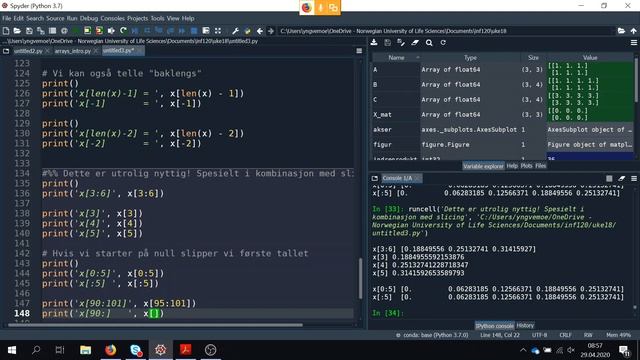Open the Projects menu
The image size is (640, 360).
pyautogui.click(x=137, y=18)
